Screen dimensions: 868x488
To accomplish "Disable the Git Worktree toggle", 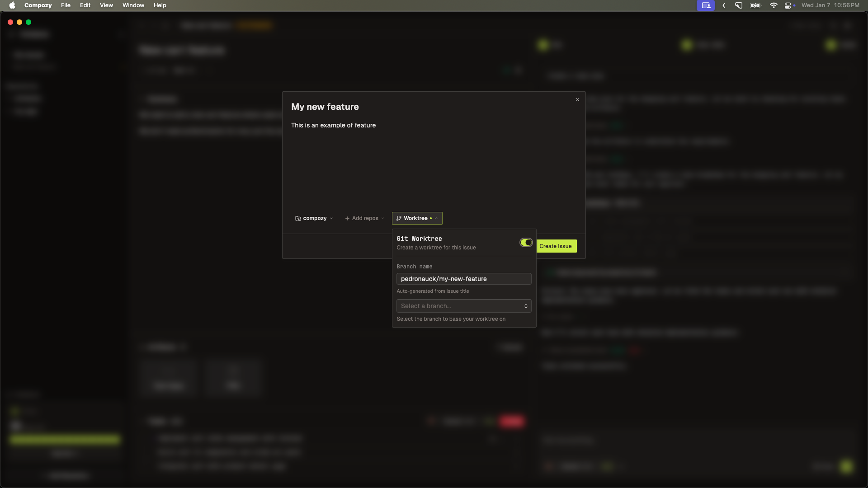I will click(x=525, y=243).
